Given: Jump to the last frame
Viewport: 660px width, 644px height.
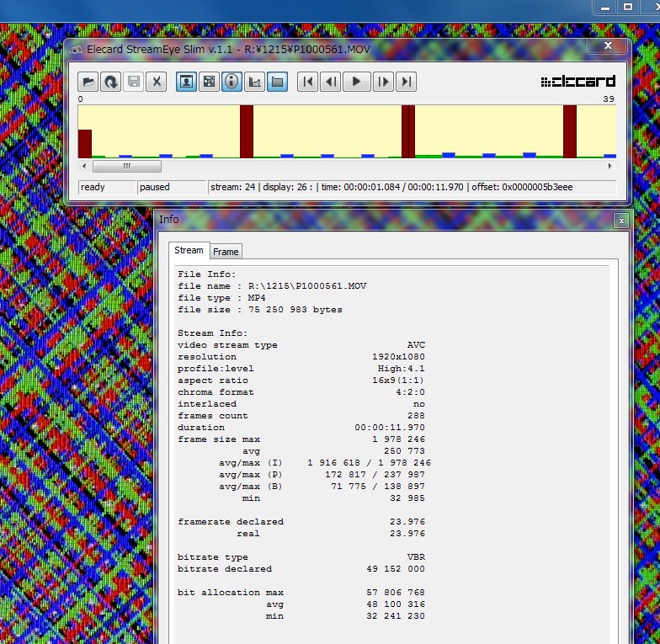Looking at the screenshot, I should (x=407, y=82).
